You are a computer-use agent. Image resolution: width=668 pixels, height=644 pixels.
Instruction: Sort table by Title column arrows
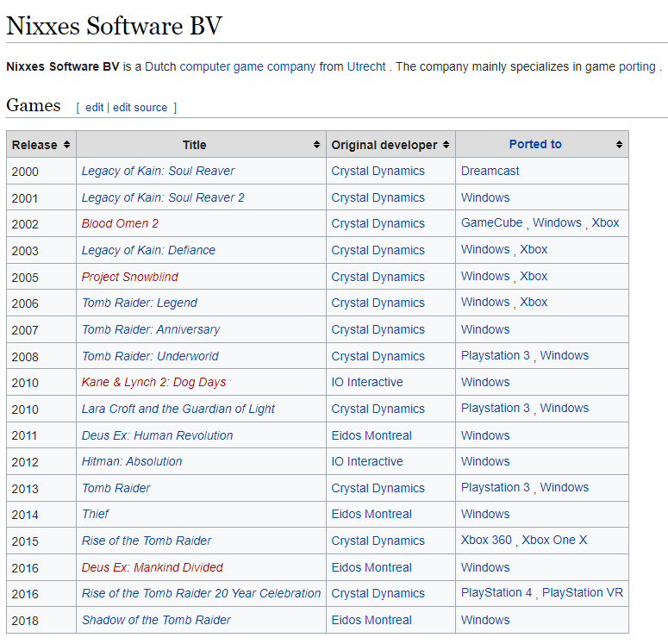pos(316,145)
